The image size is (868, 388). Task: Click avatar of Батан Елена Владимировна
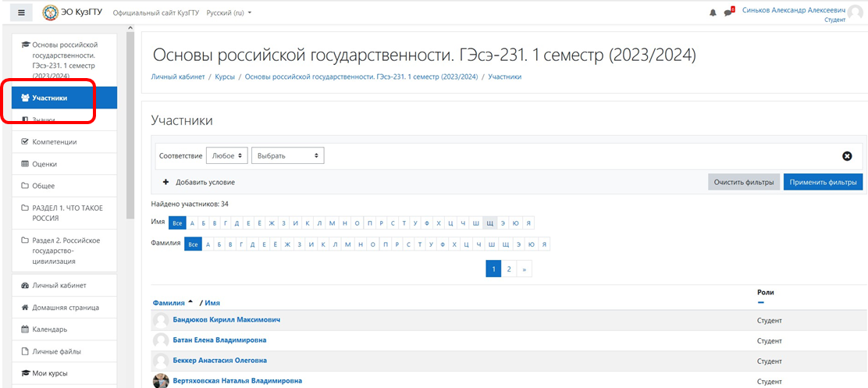coord(161,340)
